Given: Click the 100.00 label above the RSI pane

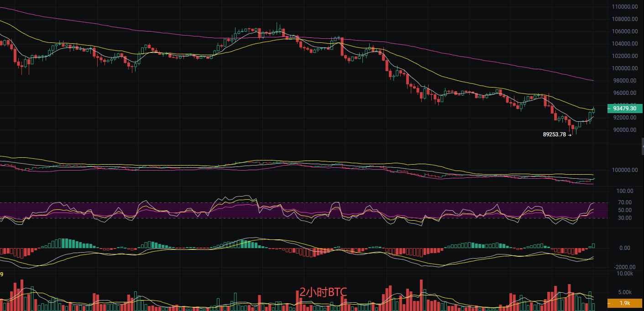Looking at the screenshot, I should coord(625,191).
